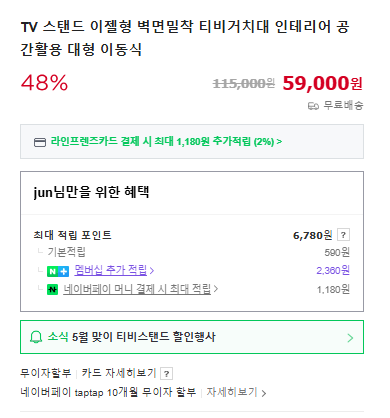The height and width of the screenshot is (418, 390).
Task: Open the 5월 맞이 티비스탠드 할인행사 notice
Action: [x=144, y=337]
